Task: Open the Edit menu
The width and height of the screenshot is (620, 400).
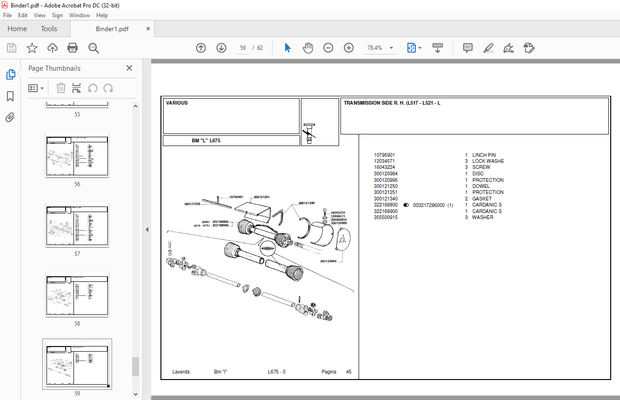Action: [x=24, y=16]
